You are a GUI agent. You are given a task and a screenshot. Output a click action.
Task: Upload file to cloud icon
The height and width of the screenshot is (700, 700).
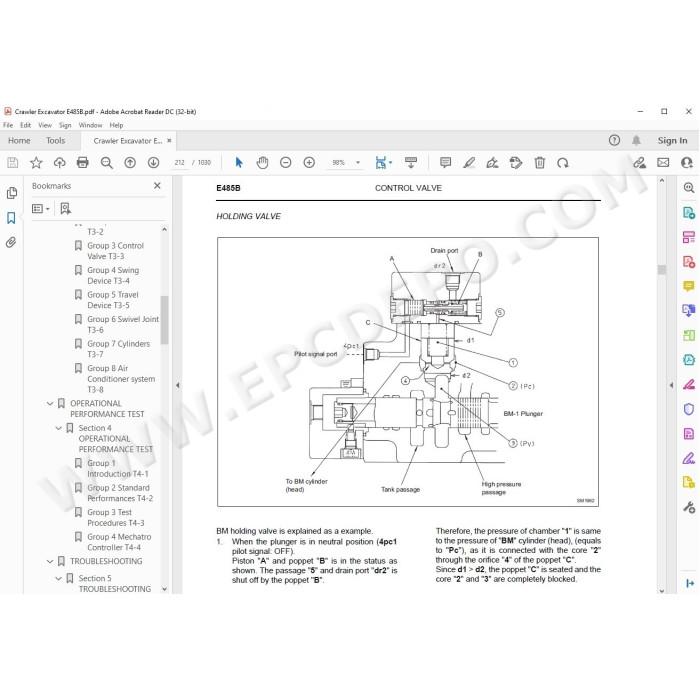[59, 163]
